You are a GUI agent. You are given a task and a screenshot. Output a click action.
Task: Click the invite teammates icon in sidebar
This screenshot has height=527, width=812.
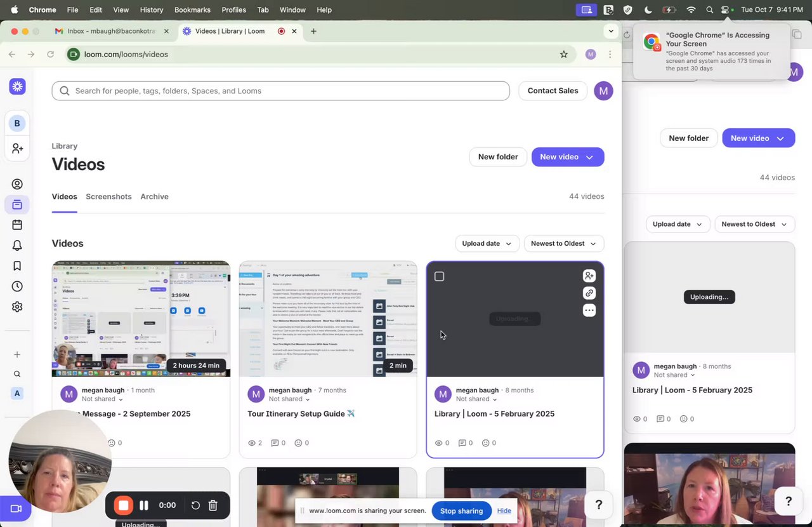(17, 149)
